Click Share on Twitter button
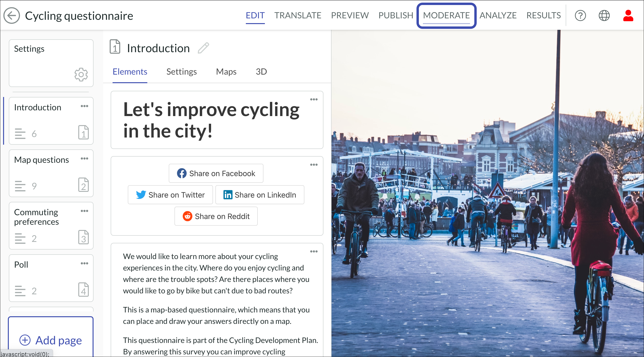 [170, 195]
